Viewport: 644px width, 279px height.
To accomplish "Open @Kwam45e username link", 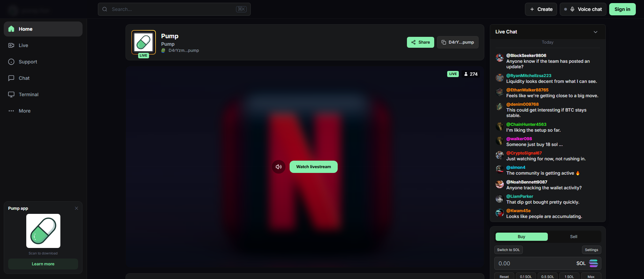I will (x=518, y=211).
